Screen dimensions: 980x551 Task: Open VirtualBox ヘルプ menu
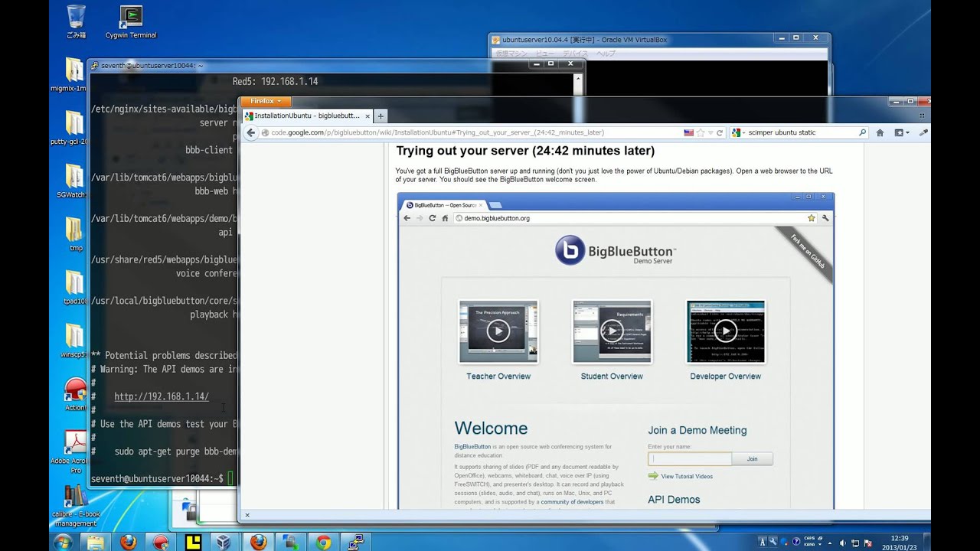click(x=605, y=54)
